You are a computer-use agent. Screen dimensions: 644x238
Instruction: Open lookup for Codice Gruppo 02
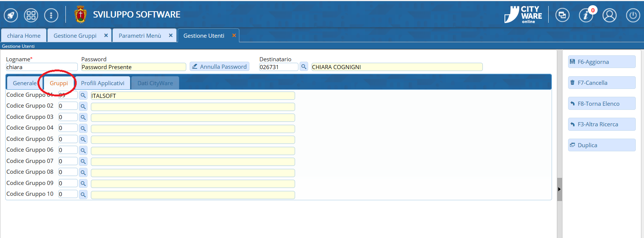(x=83, y=106)
